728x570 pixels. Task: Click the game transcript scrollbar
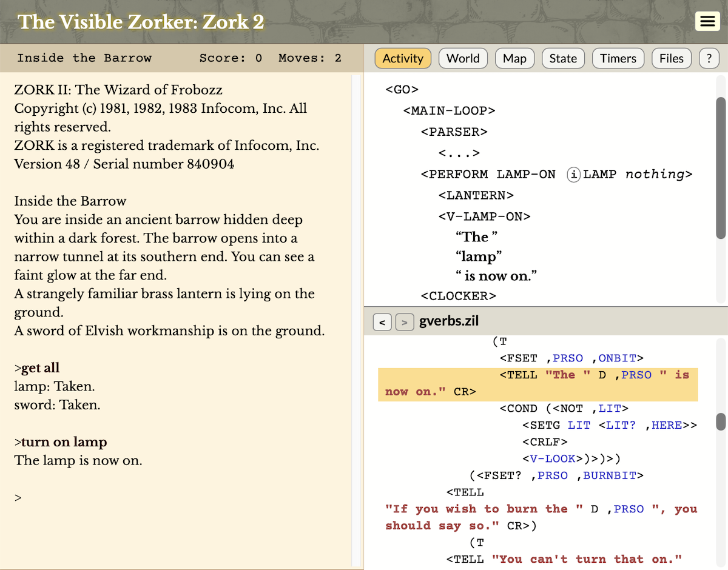click(356, 321)
